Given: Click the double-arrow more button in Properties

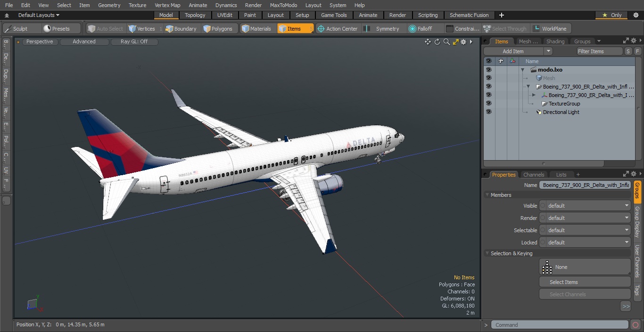Looking at the screenshot, I should coord(626,306).
